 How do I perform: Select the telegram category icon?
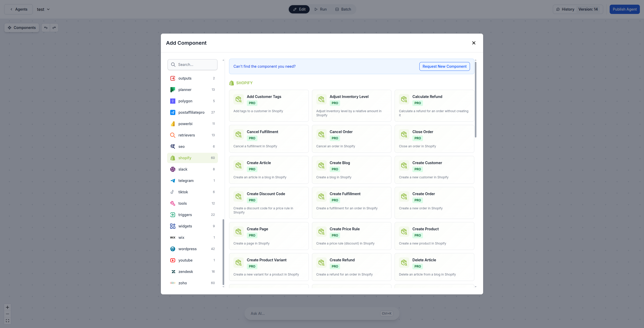(173, 180)
